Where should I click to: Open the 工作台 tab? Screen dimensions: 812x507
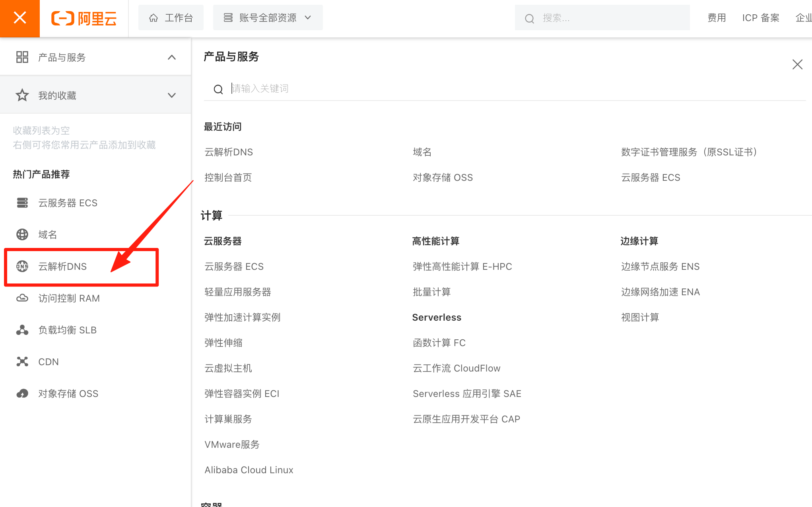click(x=171, y=18)
